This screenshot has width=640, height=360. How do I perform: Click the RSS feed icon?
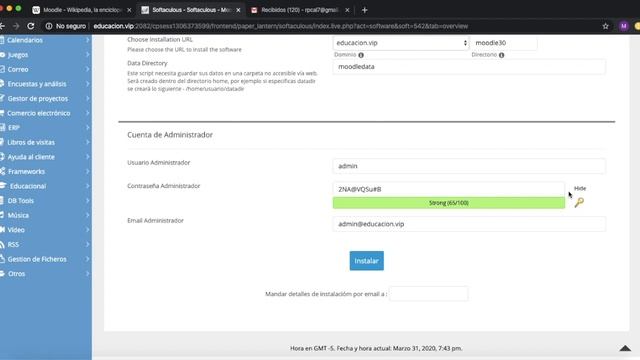tap(2, 244)
